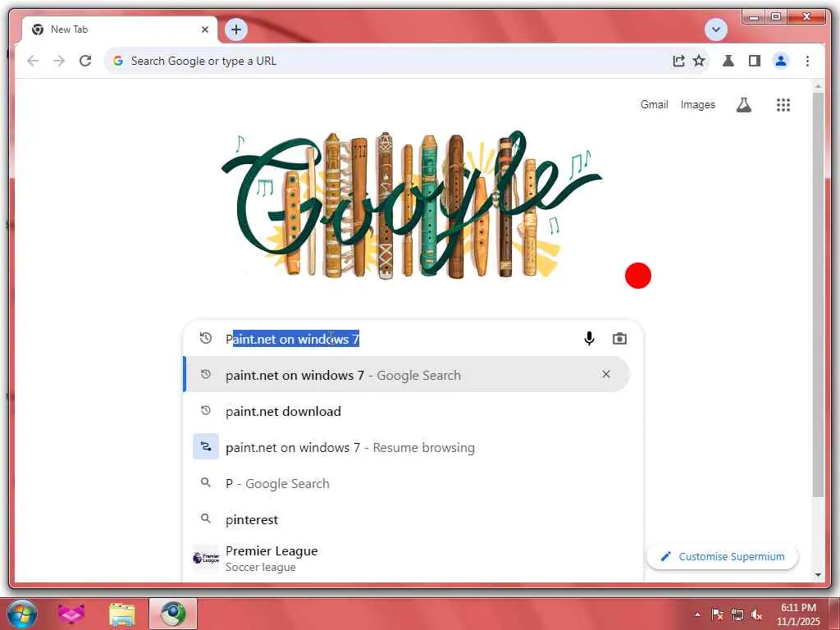Click the Premier League logo thumbnail
Screen dimensions: 840x630
coord(206,558)
